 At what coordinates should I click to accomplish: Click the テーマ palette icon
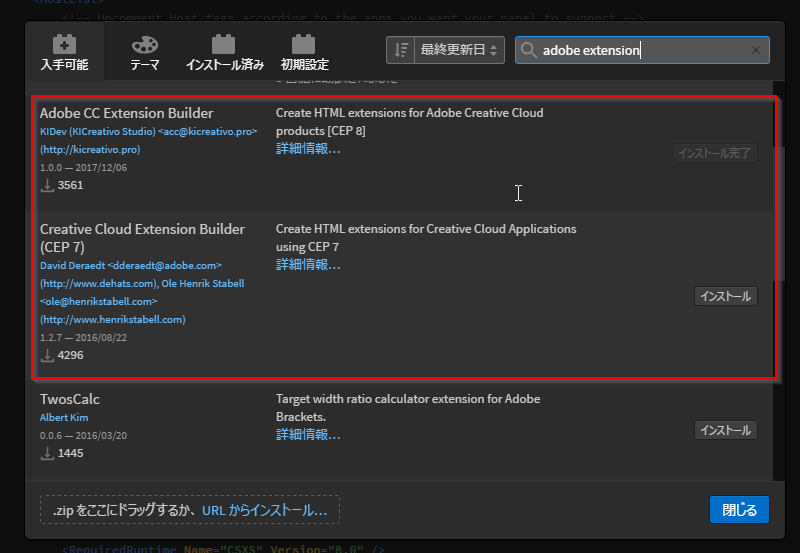coord(145,44)
